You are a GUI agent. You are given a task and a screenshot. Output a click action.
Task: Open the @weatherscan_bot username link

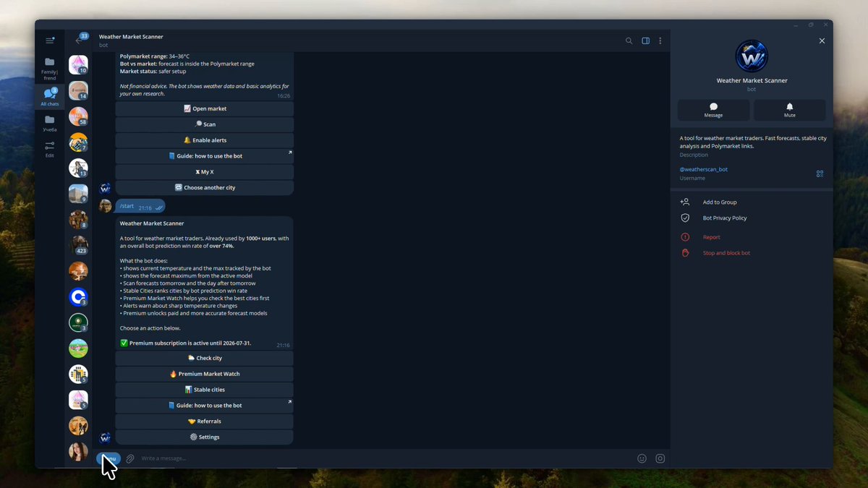tap(703, 169)
